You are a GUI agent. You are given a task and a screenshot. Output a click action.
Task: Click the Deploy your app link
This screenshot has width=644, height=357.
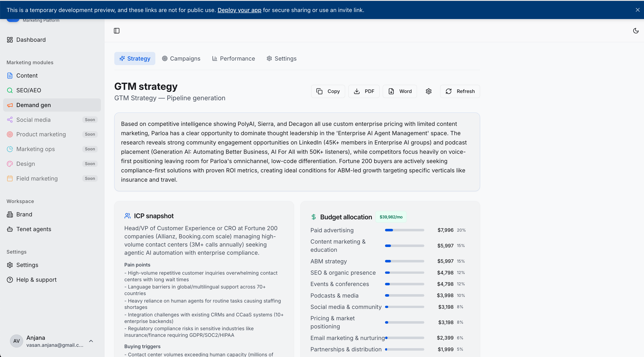239,10
